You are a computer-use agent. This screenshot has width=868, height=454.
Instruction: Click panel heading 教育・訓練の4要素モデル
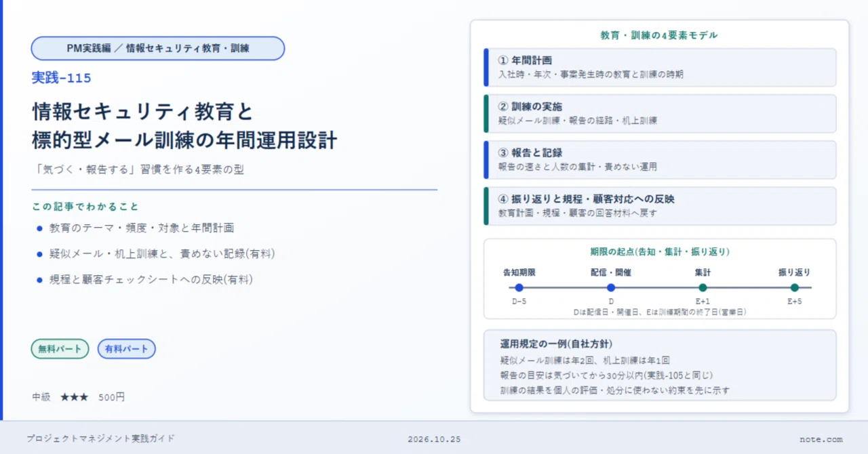pyautogui.click(x=659, y=35)
